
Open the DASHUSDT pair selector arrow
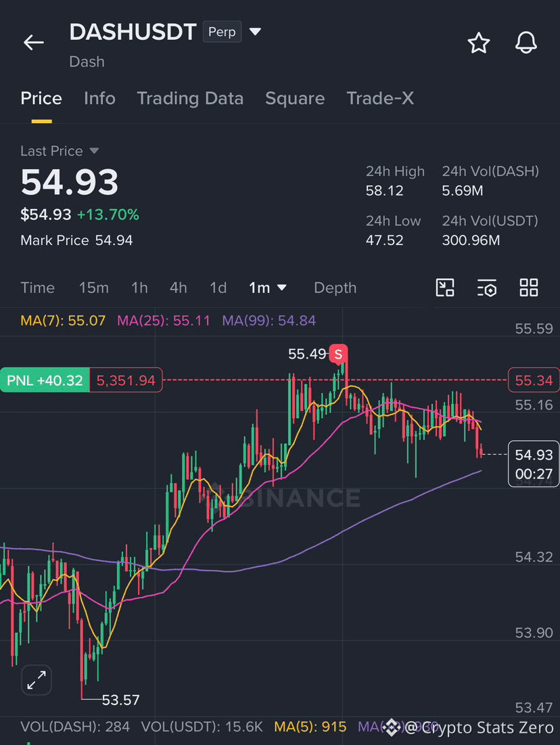[256, 32]
